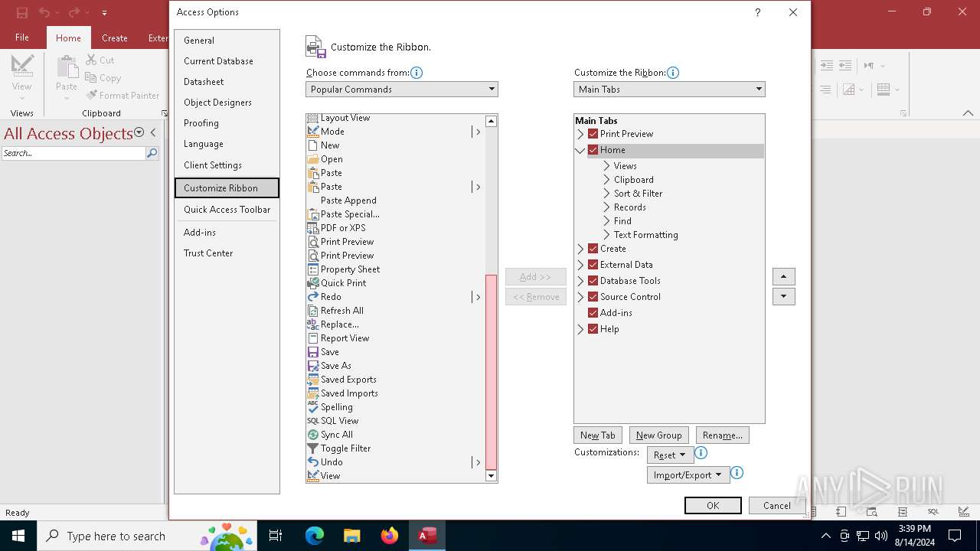The image size is (980, 551).
Task: Select the Refresh All command icon
Action: (x=312, y=311)
